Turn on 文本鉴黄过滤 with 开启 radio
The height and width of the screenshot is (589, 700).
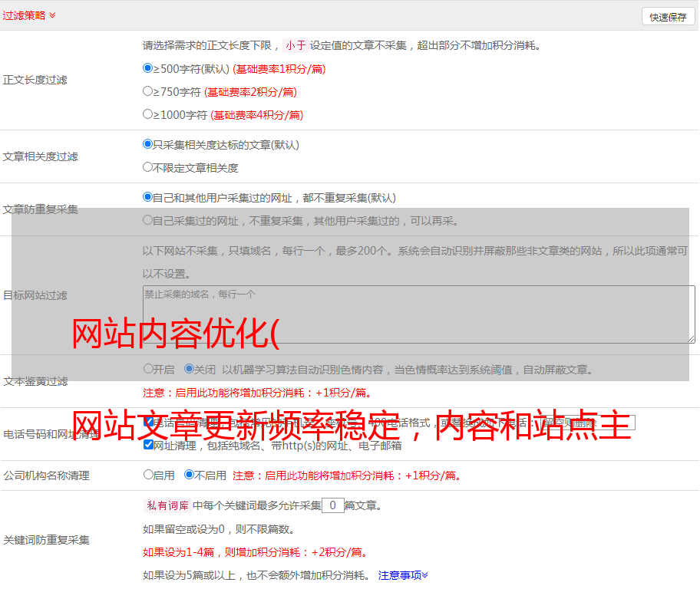(148, 369)
